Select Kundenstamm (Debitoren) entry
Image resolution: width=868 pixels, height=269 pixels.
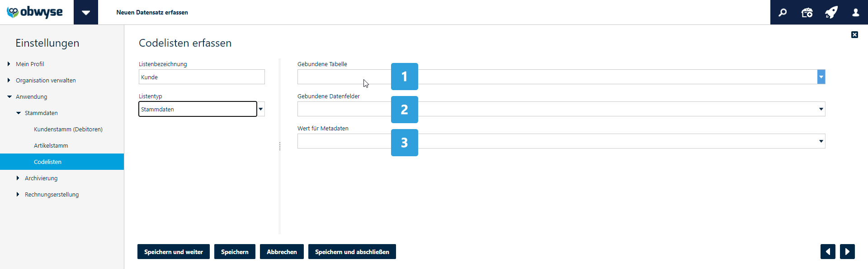point(68,129)
